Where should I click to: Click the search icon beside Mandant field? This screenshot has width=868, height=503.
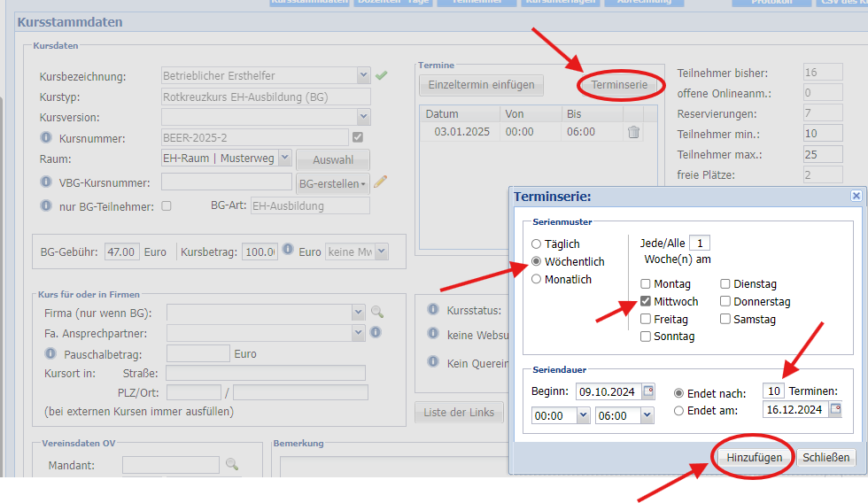[232, 464]
